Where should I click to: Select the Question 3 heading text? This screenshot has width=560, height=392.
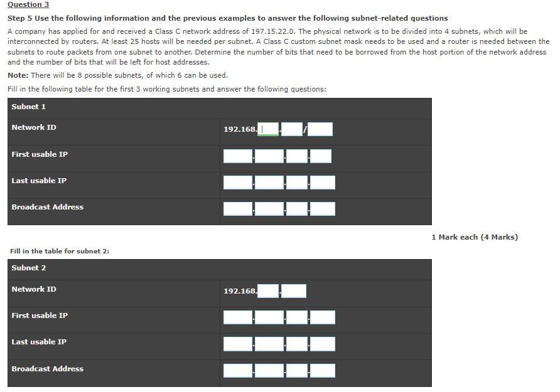25,4
